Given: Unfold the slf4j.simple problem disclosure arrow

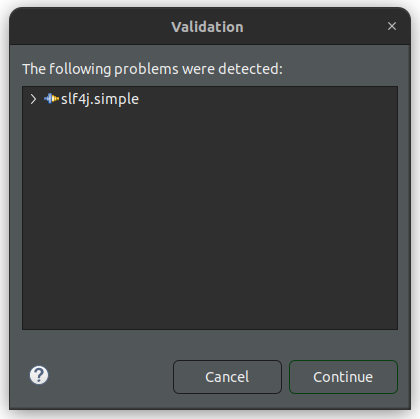Looking at the screenshot, I should coord(33,99).
